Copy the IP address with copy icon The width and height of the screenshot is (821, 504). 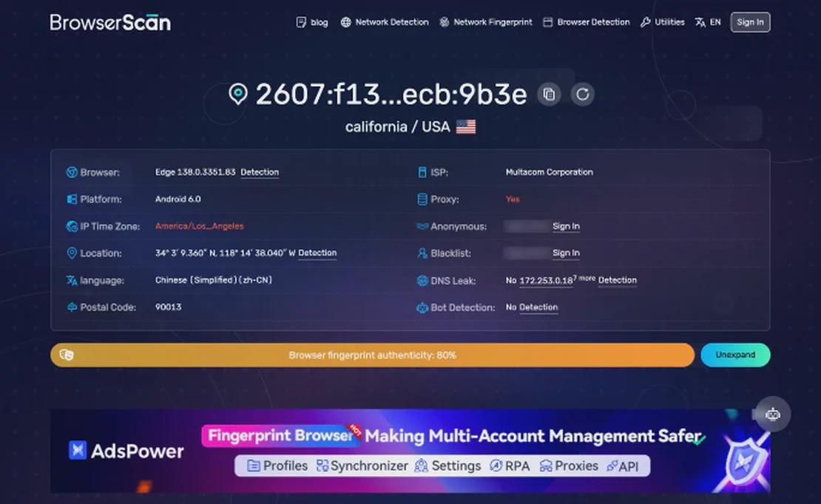coord(549,95)
